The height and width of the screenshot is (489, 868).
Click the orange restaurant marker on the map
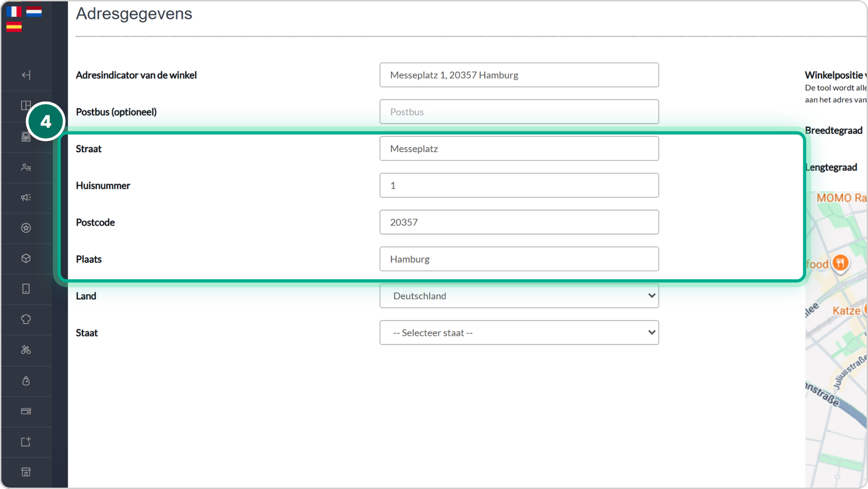(840, 263)
